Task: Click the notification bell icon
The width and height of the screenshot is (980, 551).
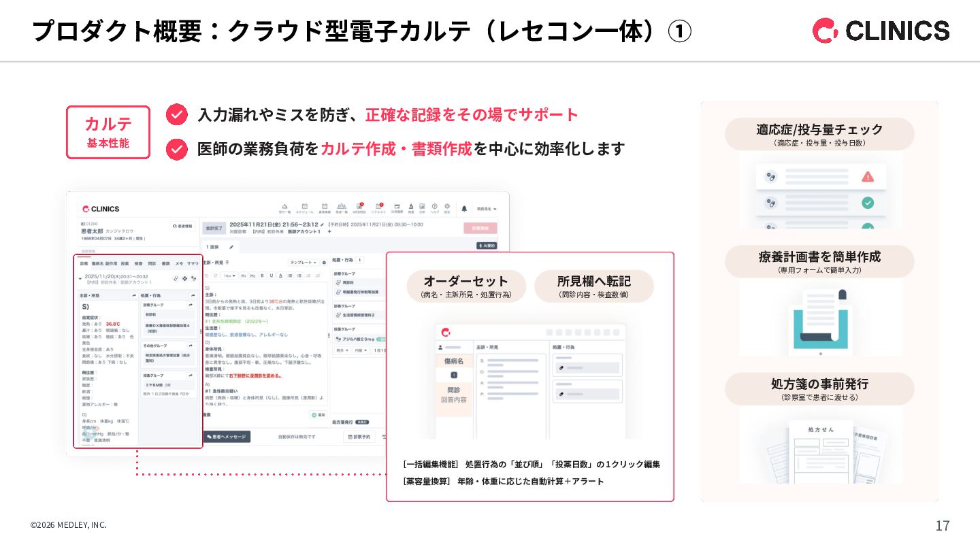Action: [x=464, y=209]
